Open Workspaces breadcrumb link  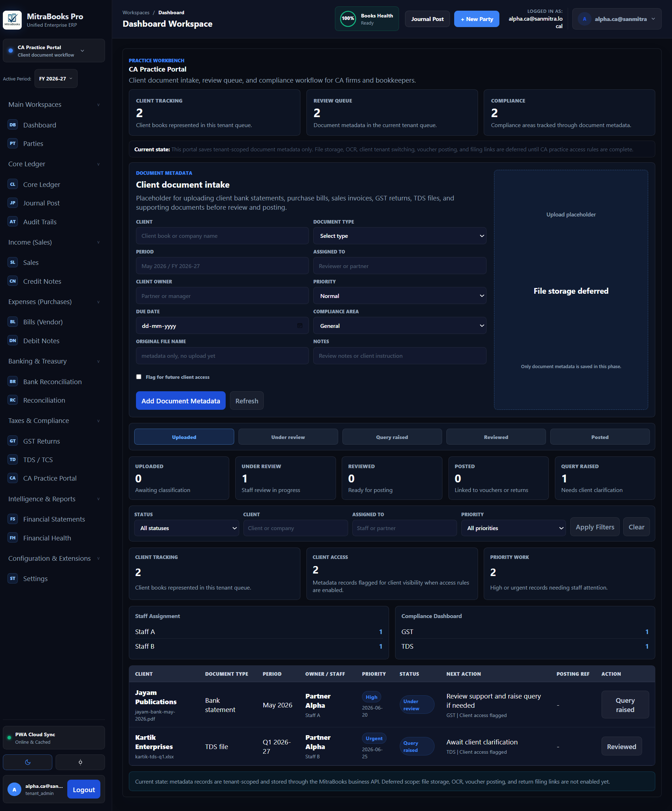(x=136, y=12)
